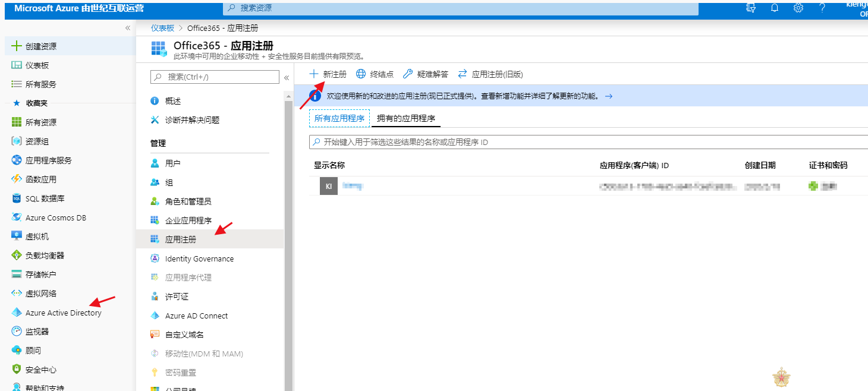The width and height of the screenshot is (868, 391).
Task: Switch to the 拥有的应用程序 tab
Action: click(x=406, y=118)
